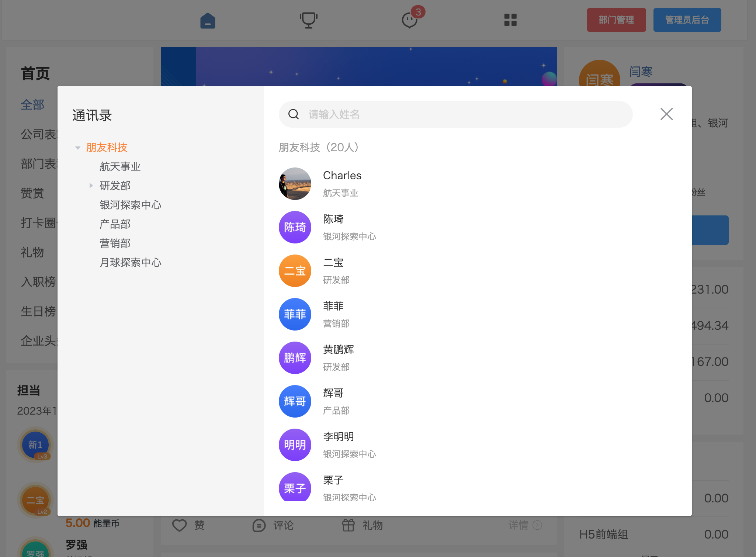Click 陈琦's purple avatar
The image size is (756, 557).
pos(295,227)
